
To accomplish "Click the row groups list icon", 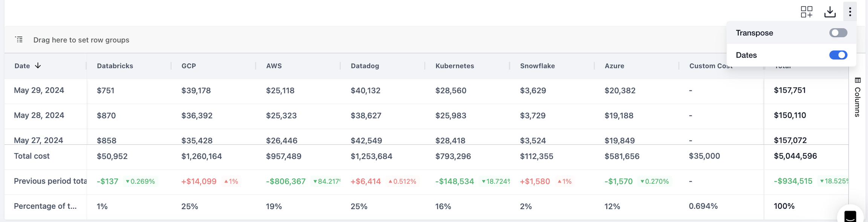I will pyautogui.click(x=19, y=40).
